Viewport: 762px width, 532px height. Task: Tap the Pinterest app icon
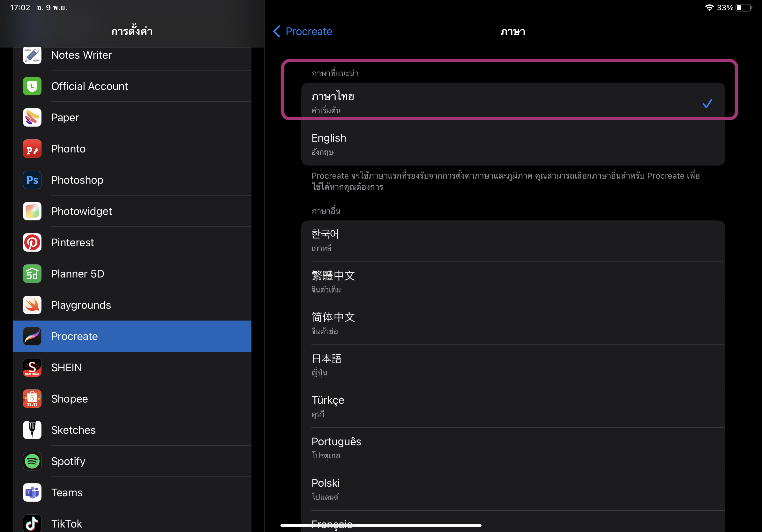click(32, 242)
